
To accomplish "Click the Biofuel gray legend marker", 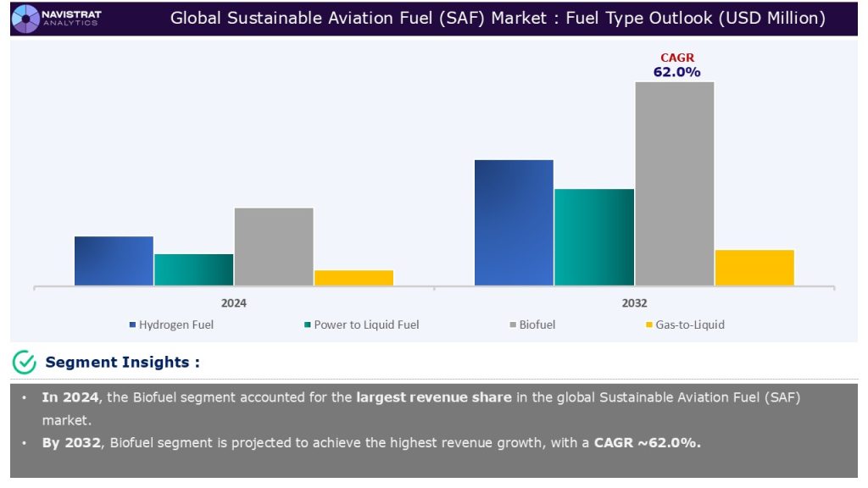I will (x=513, y=324).
